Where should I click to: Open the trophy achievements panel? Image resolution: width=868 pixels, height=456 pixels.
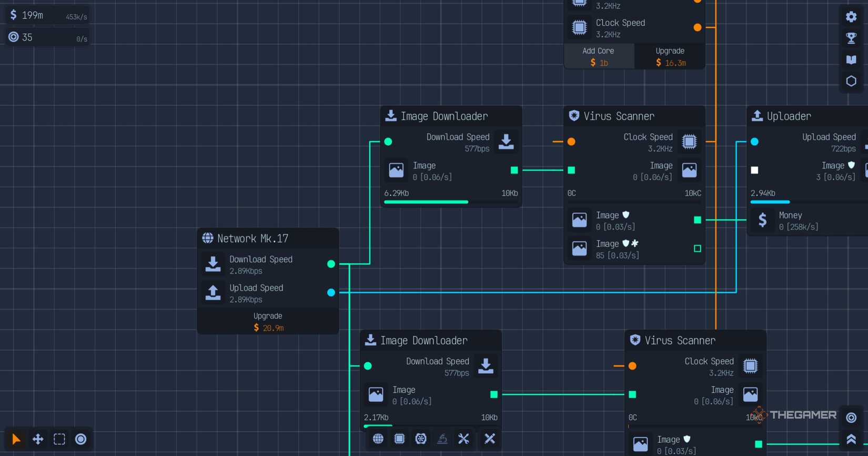point(851,38)
